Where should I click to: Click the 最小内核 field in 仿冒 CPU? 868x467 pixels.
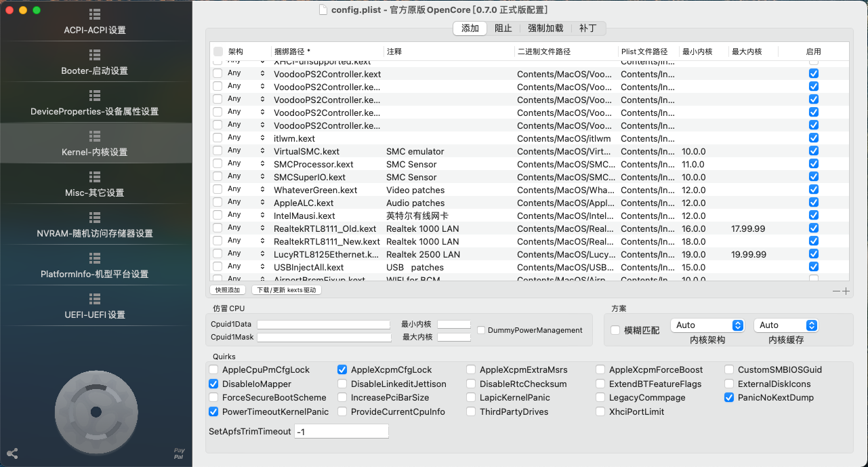pyautogui.click(x=454, y=325)
